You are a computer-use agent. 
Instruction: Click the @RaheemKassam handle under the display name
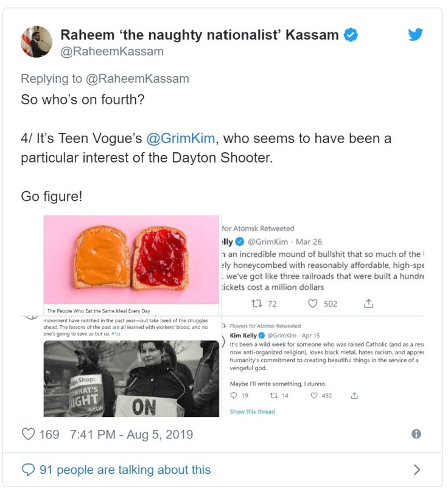click(112, 51)
